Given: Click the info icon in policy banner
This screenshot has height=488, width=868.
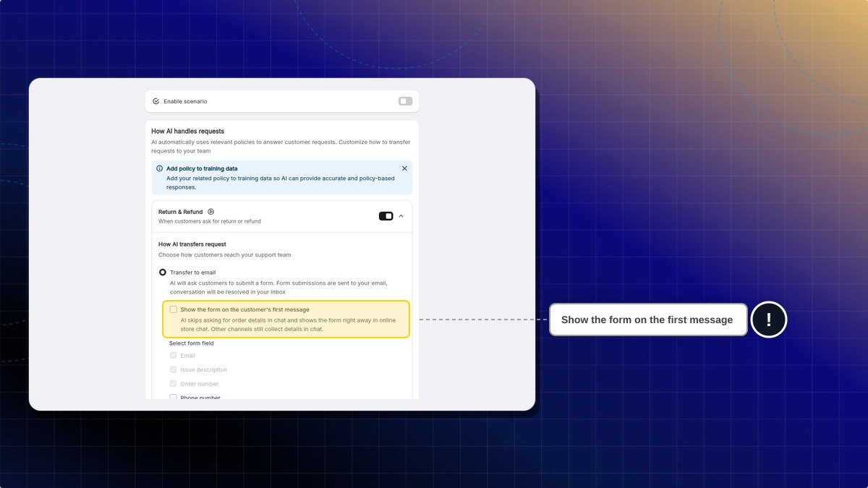Looking at the screenshot, I should (x=160, y=168).
